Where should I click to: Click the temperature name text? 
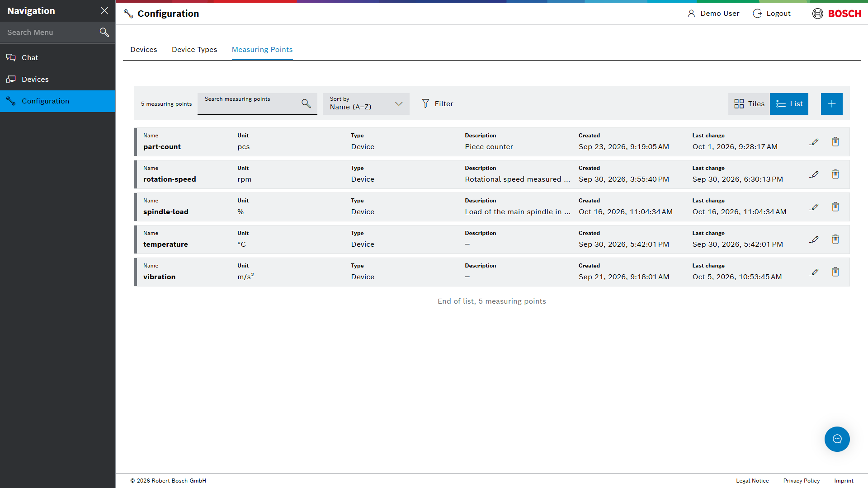pyautogui.click(x=165, y=244)
